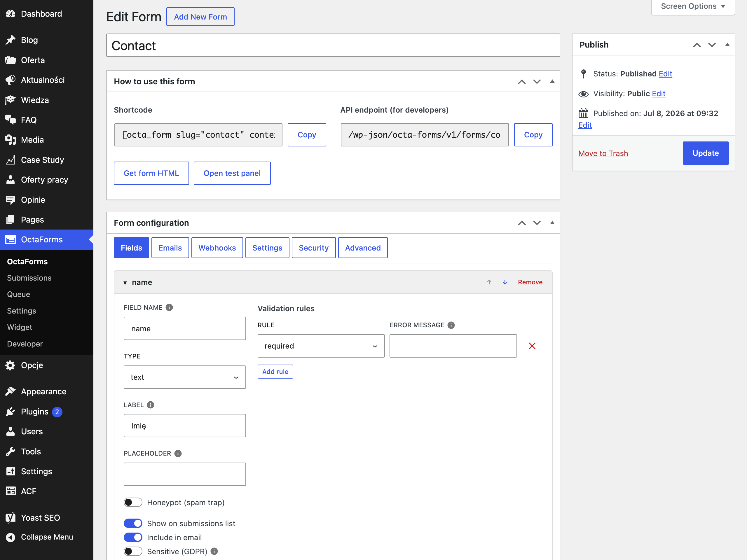Viewport: 747px width, 560px height.
Task: Show the Field Name info tooltip
Action: point(169,307)
